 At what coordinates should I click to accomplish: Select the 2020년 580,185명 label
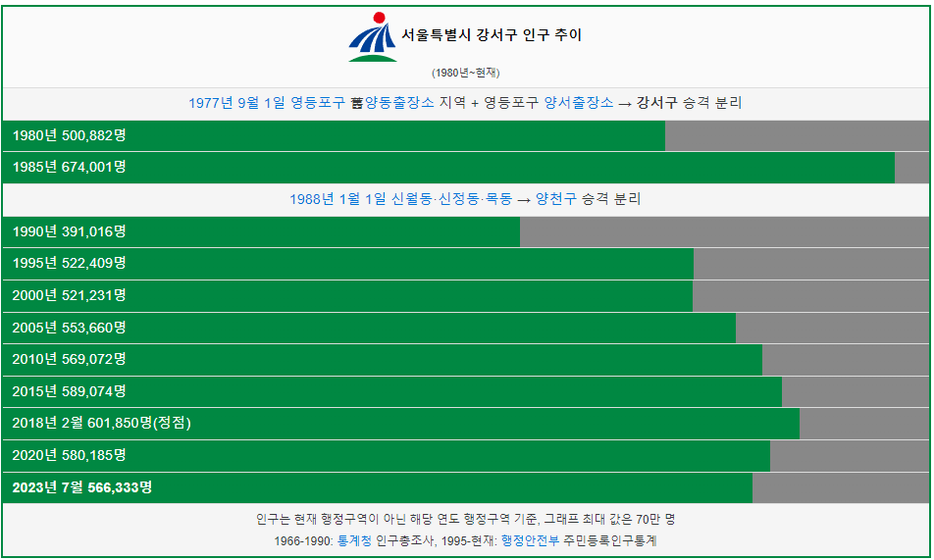click(69, 456)
